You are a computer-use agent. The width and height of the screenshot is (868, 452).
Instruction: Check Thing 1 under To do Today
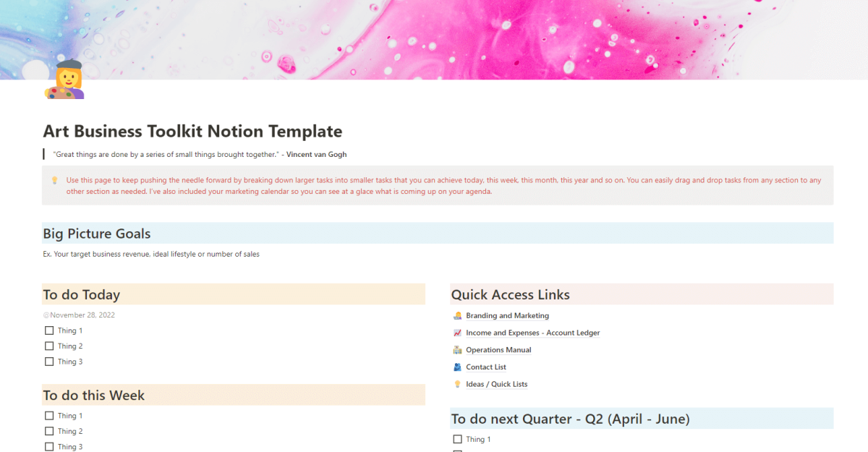[x=49, y=331]
